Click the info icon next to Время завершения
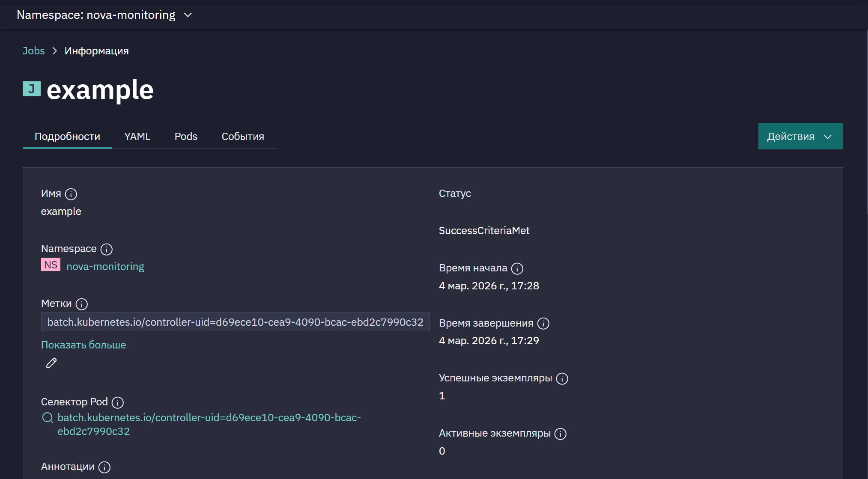The image size is (868, 479). (x=543, y=323)
